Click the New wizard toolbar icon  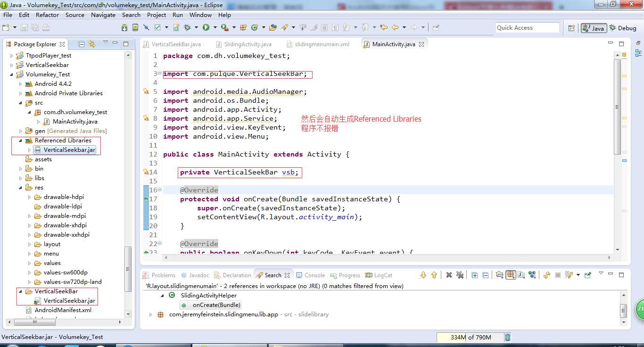coord(6,27)
